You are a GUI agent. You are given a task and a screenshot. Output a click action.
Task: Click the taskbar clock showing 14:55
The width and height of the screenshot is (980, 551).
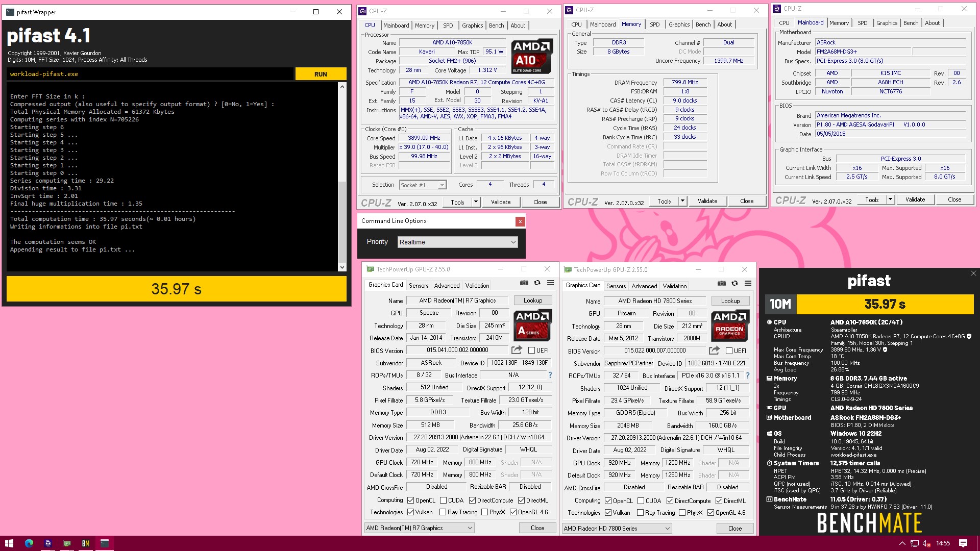tap(943, 543)
